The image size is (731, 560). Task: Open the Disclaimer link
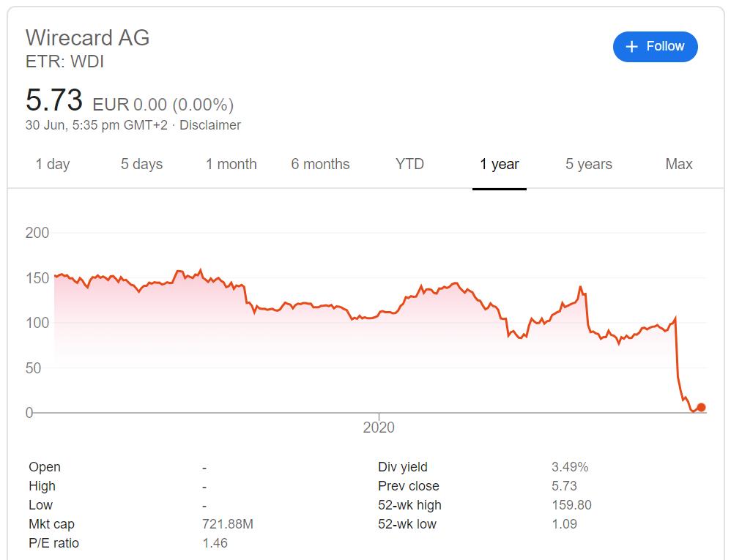pyautogui.click(x=211, y=125)
